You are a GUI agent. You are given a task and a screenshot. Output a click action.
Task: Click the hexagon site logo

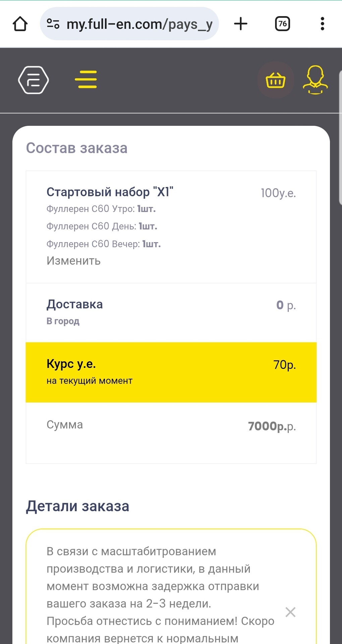tap(33, 80)
